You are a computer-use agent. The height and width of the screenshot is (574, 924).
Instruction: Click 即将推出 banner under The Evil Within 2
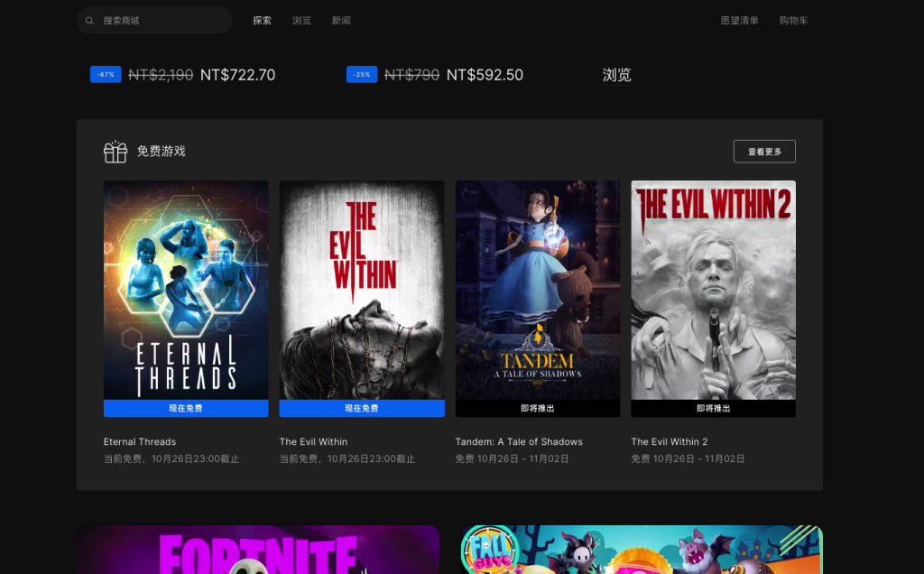point(714,409)
